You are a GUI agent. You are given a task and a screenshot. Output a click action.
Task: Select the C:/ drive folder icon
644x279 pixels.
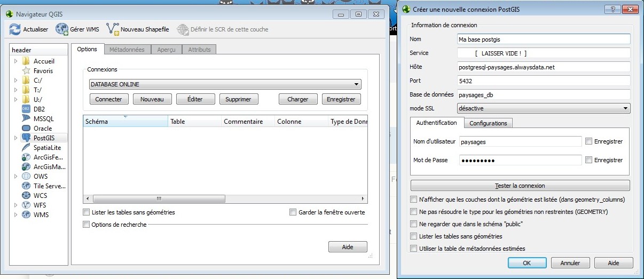point(26,81)
